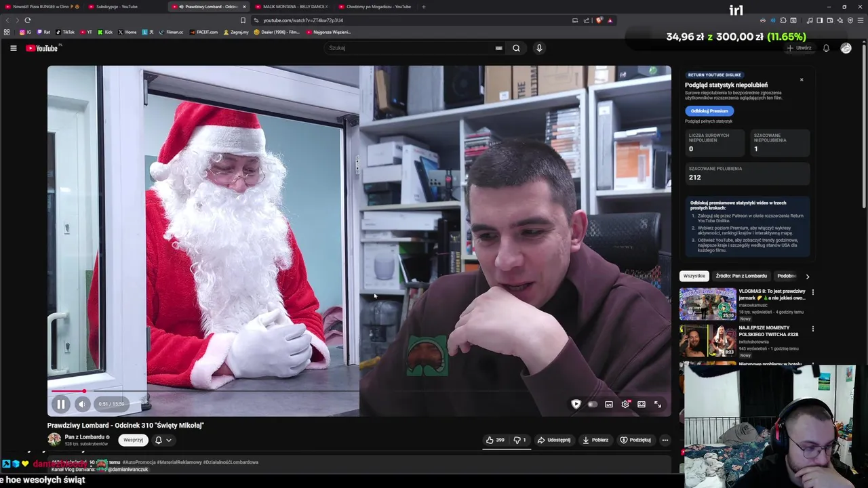Enable subtitles in the video player
Screen dimensions: 868x488
tap(609, 404)
